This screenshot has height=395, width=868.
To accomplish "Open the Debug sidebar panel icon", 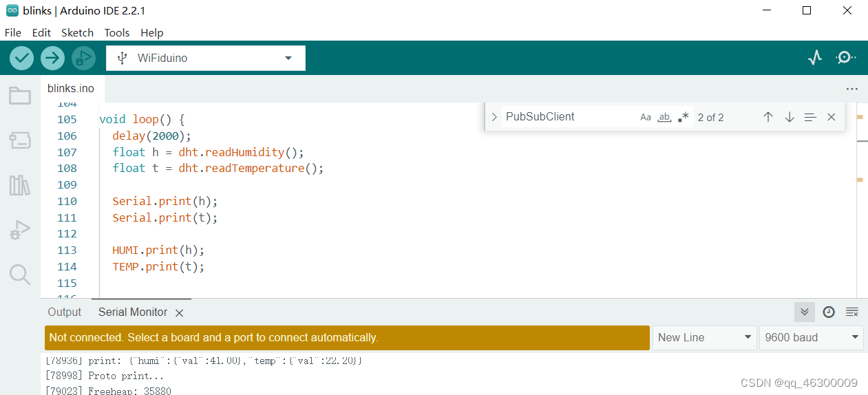I will 20,231.
